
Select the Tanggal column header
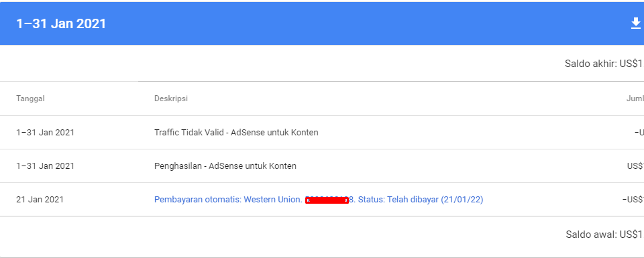[x=30, y=99]
